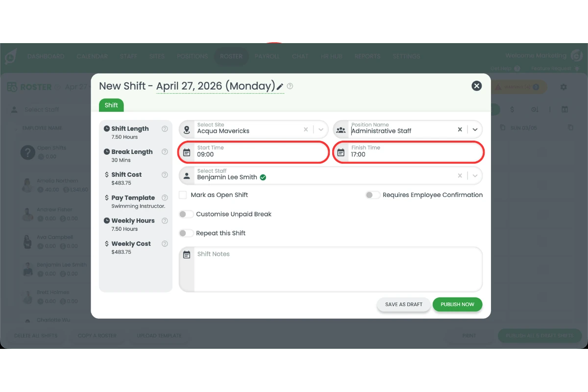The image size is (588, 392).
Task: Expand the Select Site dropdown arrow
Action: [x=321, y=130]
